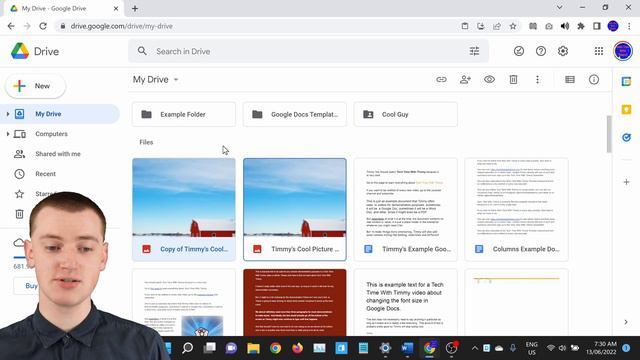Click the taskbar clock and date
The width and height of the screenshot is (640, 360).
coord(601,348)
